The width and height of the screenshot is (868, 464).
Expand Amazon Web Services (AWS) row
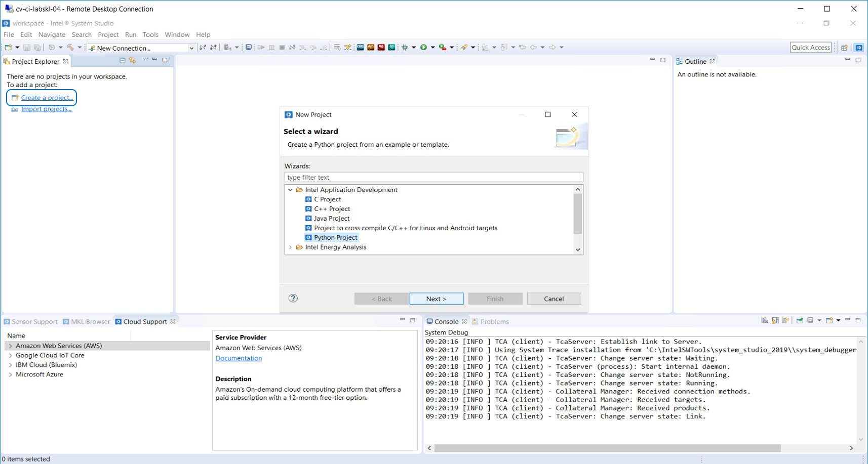pyautogui.click(x=10, y=346)
